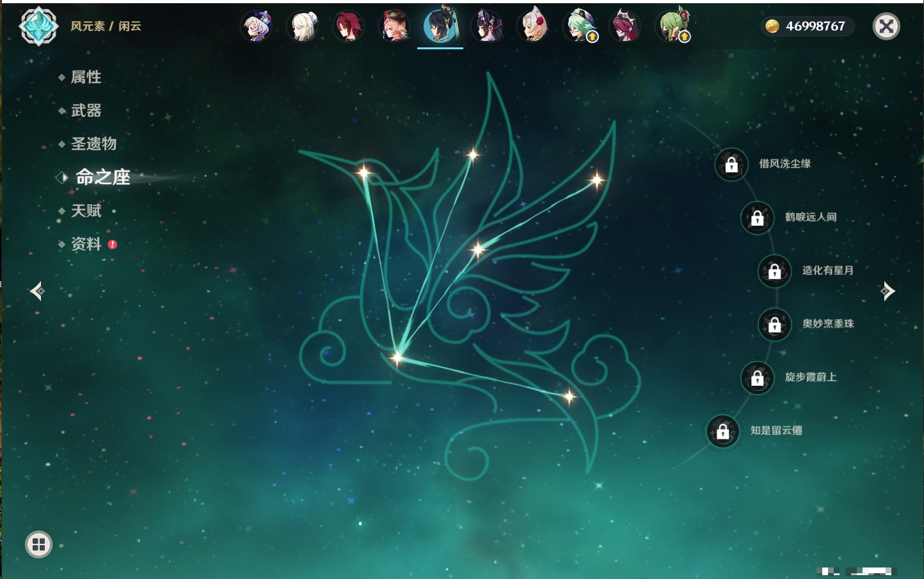This screenshot has width=924, height=579.
Task: Click the lock icon for 奥妙烹黍珠
Action: pos(774,324)
